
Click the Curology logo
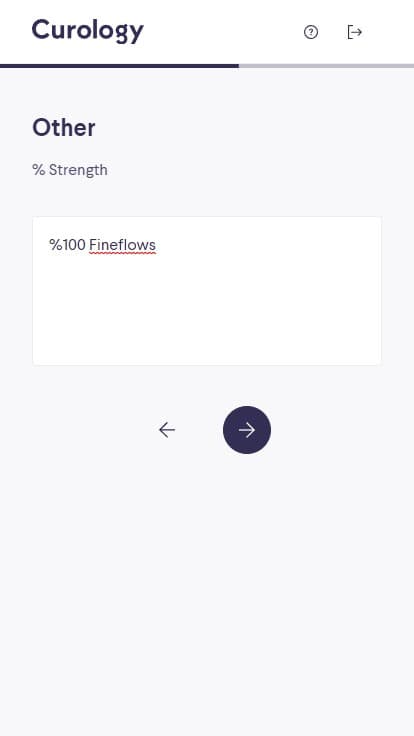88,31
